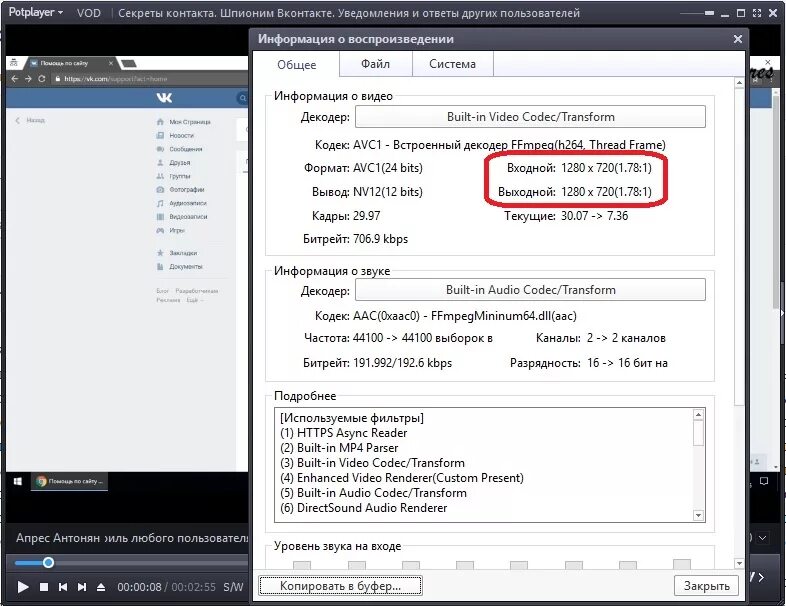This screenshot has height=606, width=786.
Task: Close the Информация о воспроизведении dialog
Action: tap(737, 39)
